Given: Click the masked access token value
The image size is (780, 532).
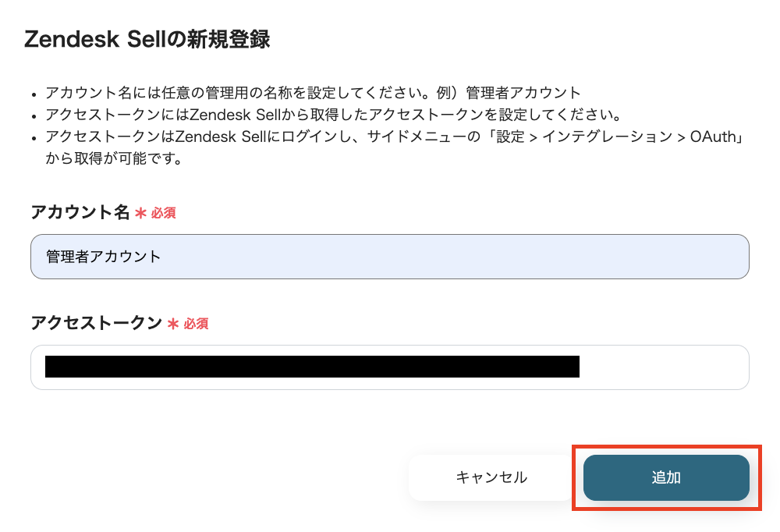Looking at the screenshot, I should pyautogui.click(x=312, y=367).
